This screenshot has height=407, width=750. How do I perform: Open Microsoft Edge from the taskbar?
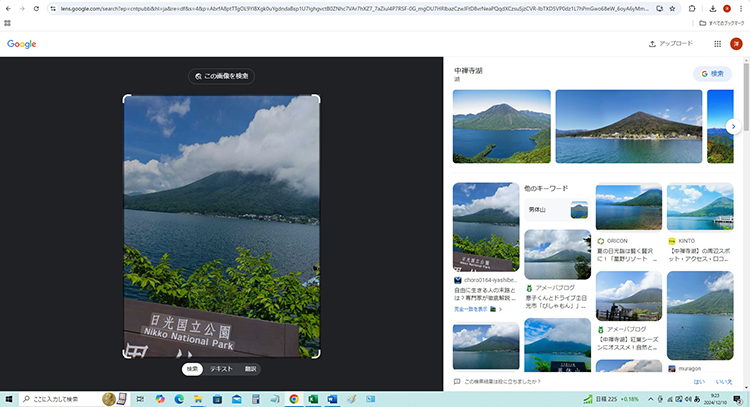(x=179, y=399)
